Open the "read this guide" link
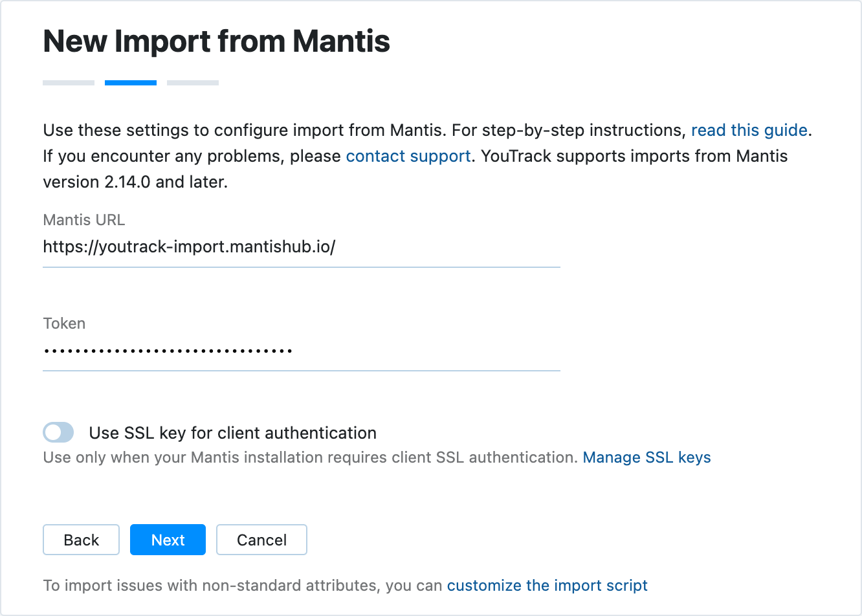 point(748,130)
